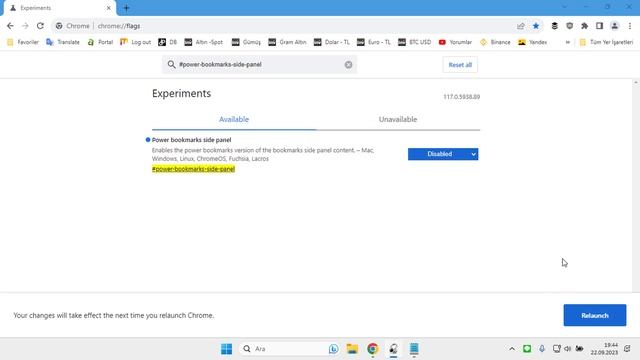This screenshot has height=360, width=640.
Task: Click the Relaunch button
Action: click(595, 315)
